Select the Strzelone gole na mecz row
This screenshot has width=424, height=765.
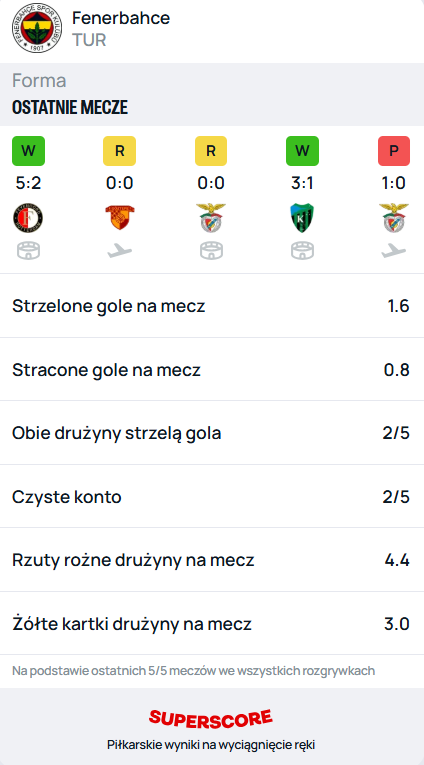(x=212, y=306)
